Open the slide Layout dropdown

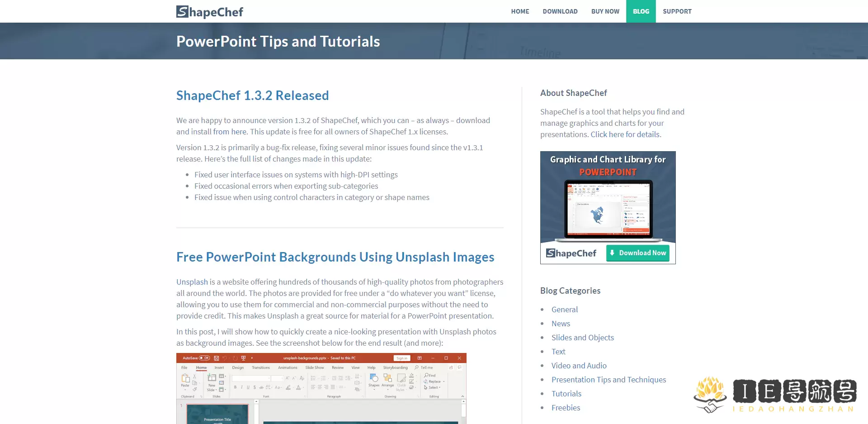pos(222,376)
